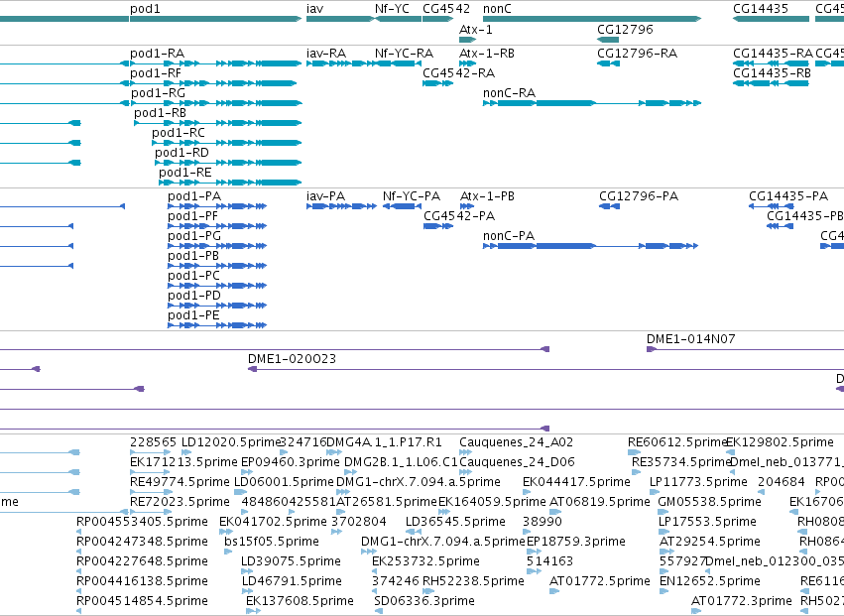Viewport: 844px width, 616px height.
Task: Select the CG12796 gene label
Action: (x=625, y=29)
